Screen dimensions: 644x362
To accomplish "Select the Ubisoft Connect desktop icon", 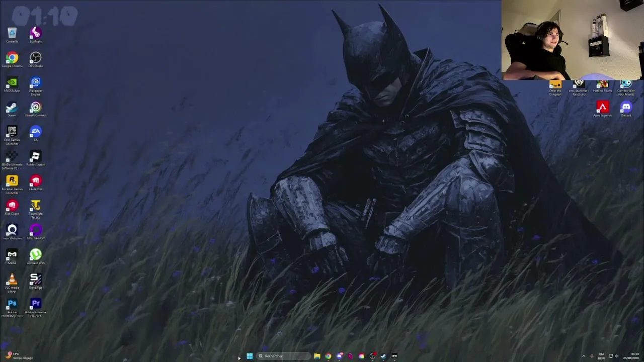I will (x=35, y=109).
